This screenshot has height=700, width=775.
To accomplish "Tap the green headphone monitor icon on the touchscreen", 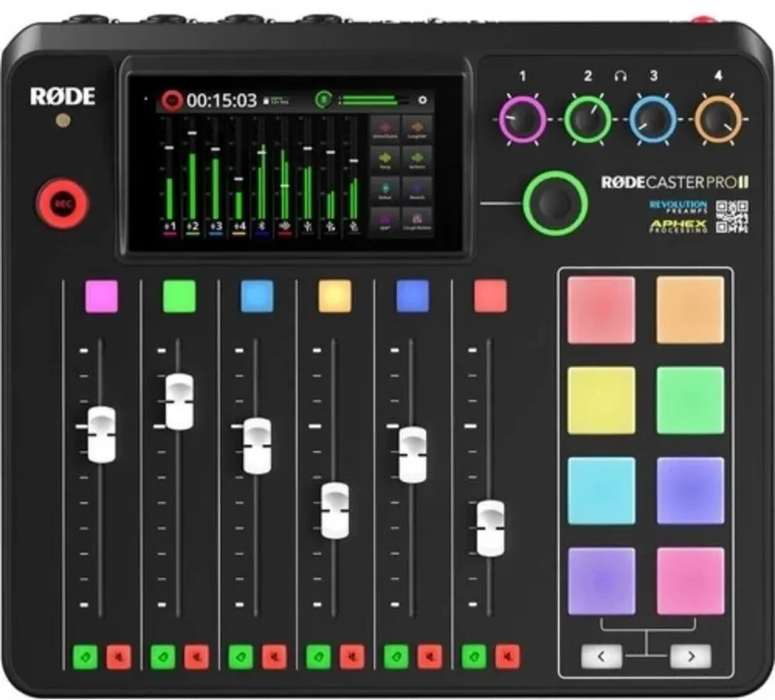I will point(324,100).
